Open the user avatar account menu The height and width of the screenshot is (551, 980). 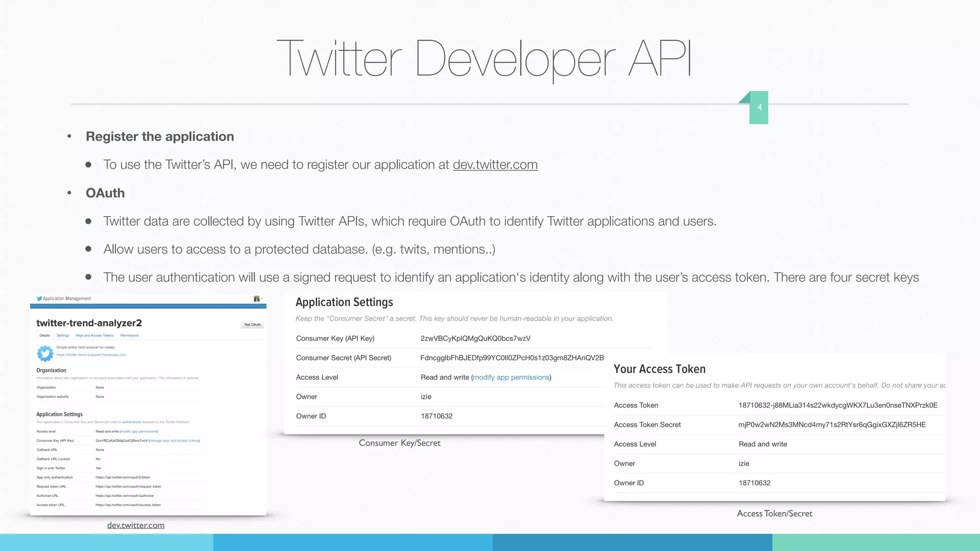tap(258, 298)
